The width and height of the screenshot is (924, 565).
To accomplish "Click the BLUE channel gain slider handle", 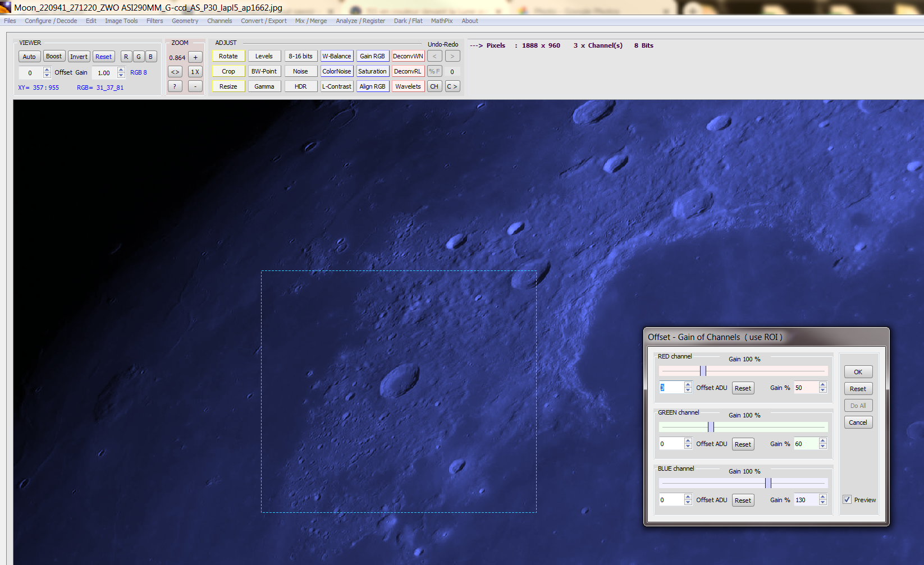I will coord(768,483).
